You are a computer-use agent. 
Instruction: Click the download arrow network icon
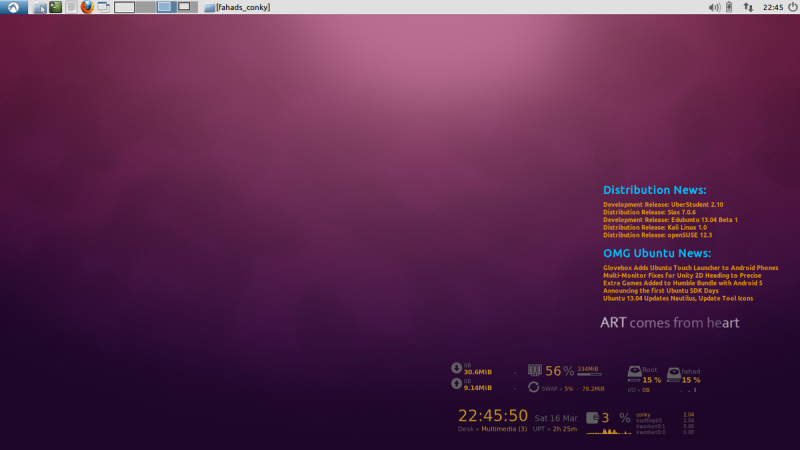point(456,367)
